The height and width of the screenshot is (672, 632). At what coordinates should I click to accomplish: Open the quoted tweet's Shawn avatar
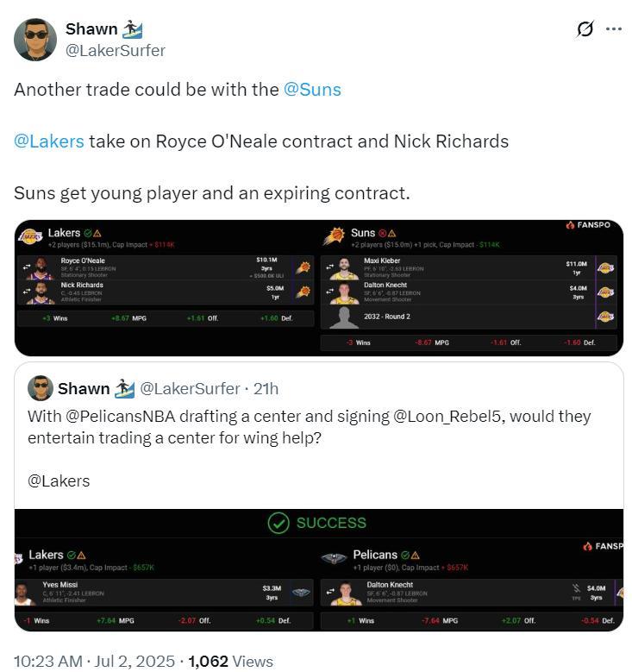pos(41,388)
